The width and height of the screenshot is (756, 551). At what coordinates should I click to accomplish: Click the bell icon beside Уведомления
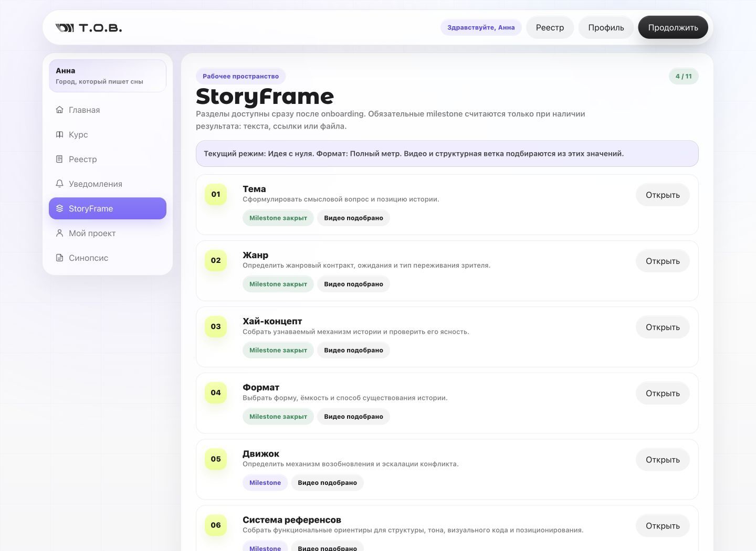[59, 184]
